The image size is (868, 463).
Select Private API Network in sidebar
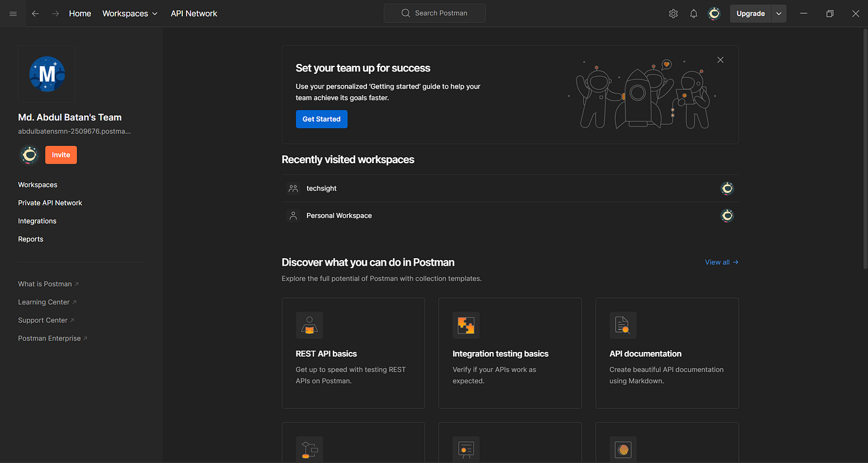[x=50, y=203]
